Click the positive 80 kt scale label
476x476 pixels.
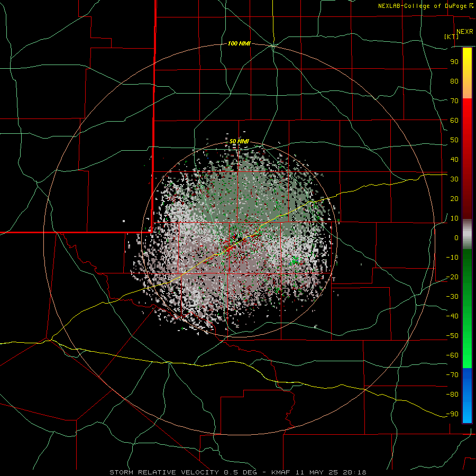pyautogui.click(x=454, y=81)
